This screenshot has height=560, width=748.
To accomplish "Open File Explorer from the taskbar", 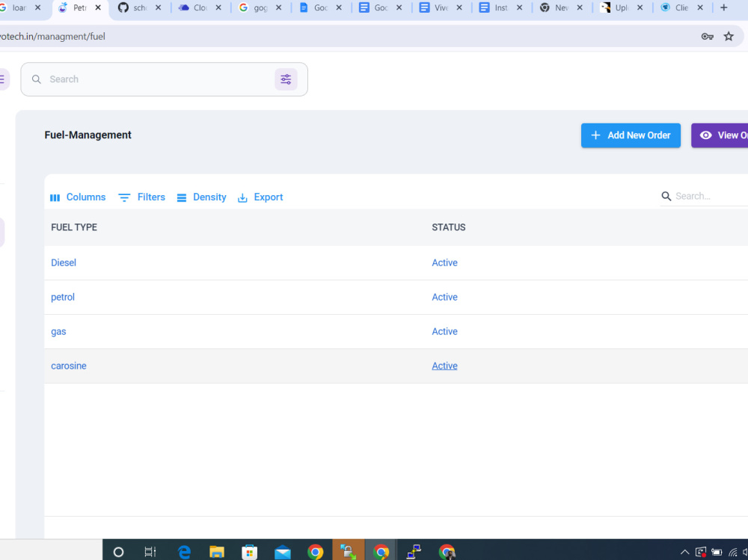I will click(217, 552).
